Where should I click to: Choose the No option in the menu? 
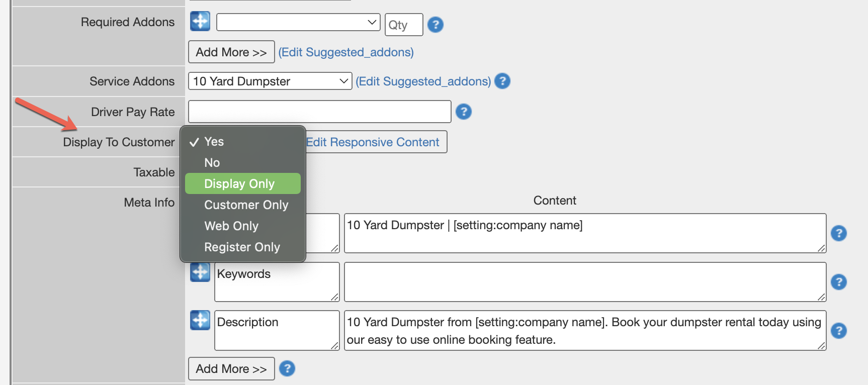pyautogui.click(x=212, y=163)
